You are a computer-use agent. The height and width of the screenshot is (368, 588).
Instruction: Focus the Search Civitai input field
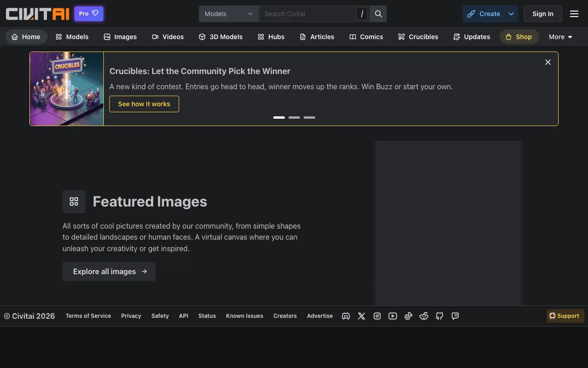(x=308, y=14)
